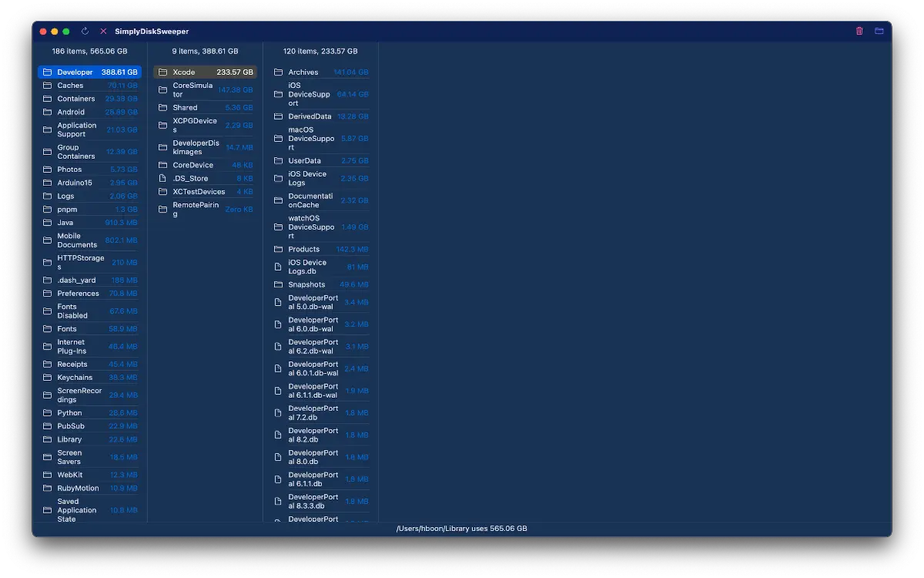Viewport: 924px width, 578px height.
Task: Click the folder icon beside Developer
Action: [x=48, y=72]
